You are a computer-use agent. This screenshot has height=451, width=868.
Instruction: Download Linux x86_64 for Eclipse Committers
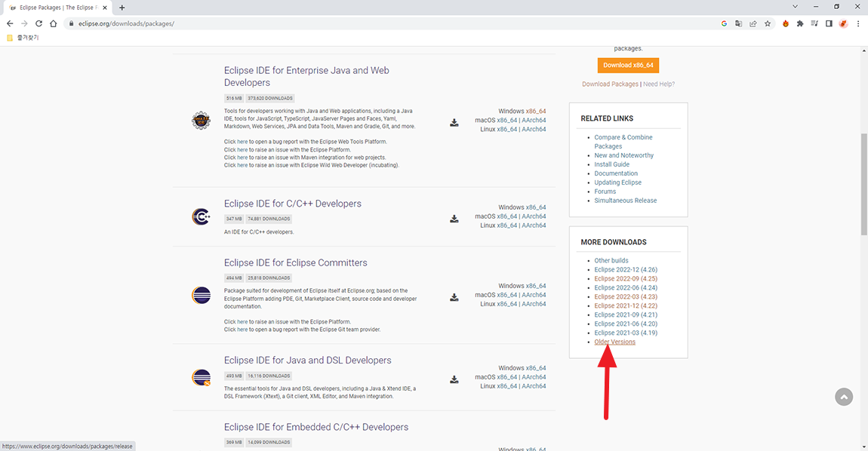507,304
